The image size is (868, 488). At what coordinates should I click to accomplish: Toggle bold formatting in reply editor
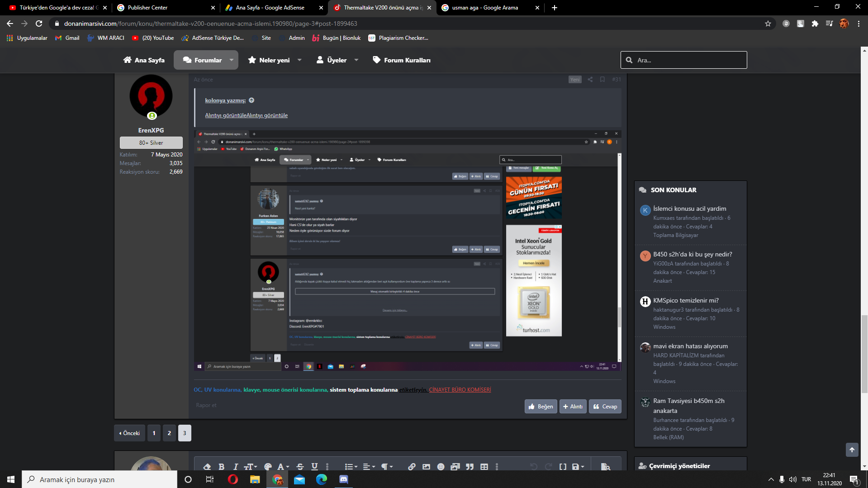(x=222, y=466)
